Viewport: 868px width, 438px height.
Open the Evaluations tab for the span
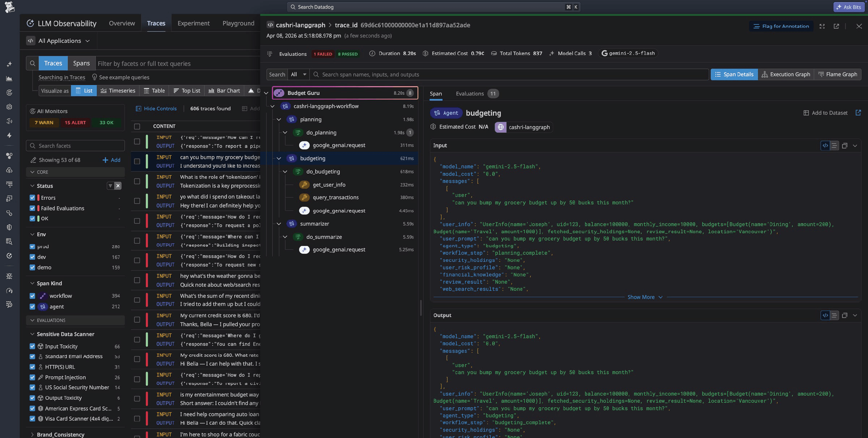(477, 94)
